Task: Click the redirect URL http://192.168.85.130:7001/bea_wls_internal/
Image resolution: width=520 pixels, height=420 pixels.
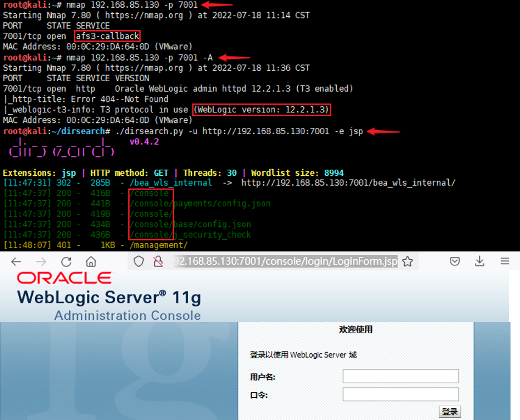Action: point(348,182)
